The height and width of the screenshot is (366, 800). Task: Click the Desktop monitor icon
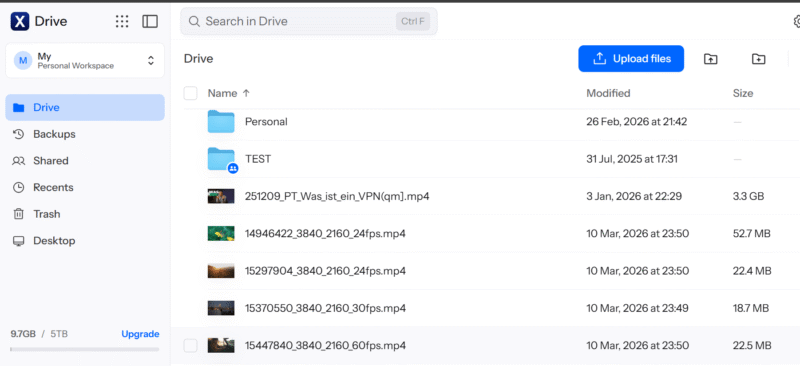coord(18,240)
